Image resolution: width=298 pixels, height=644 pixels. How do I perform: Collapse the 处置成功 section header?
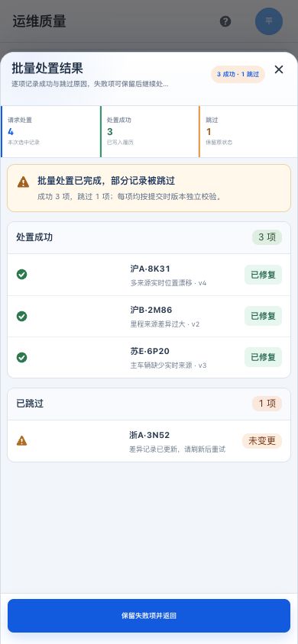[x=149, y=237]
